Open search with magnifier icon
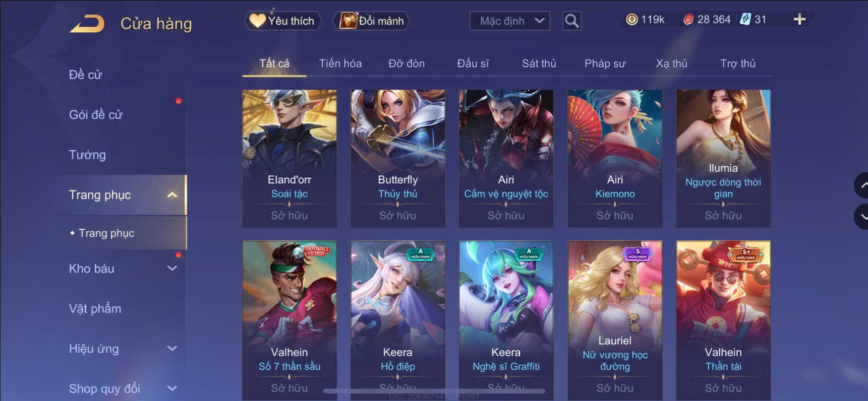 click(571, 21)
